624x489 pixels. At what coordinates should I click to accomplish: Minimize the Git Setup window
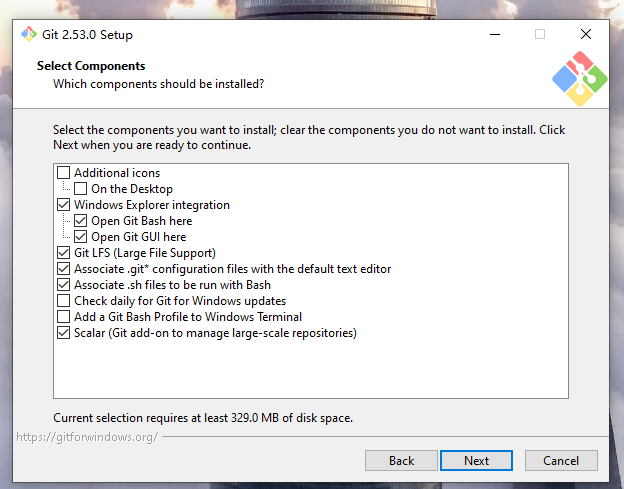[494, 34]
